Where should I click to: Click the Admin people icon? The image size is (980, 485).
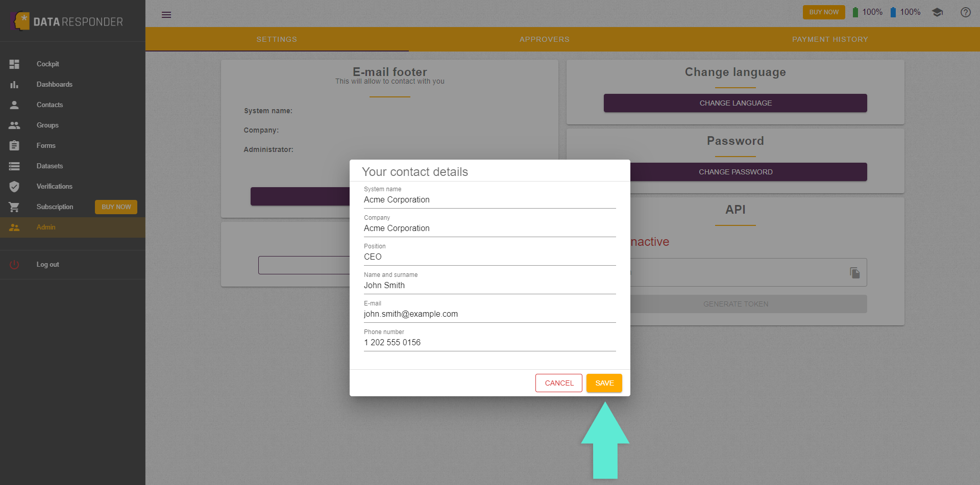click(14, 227)
